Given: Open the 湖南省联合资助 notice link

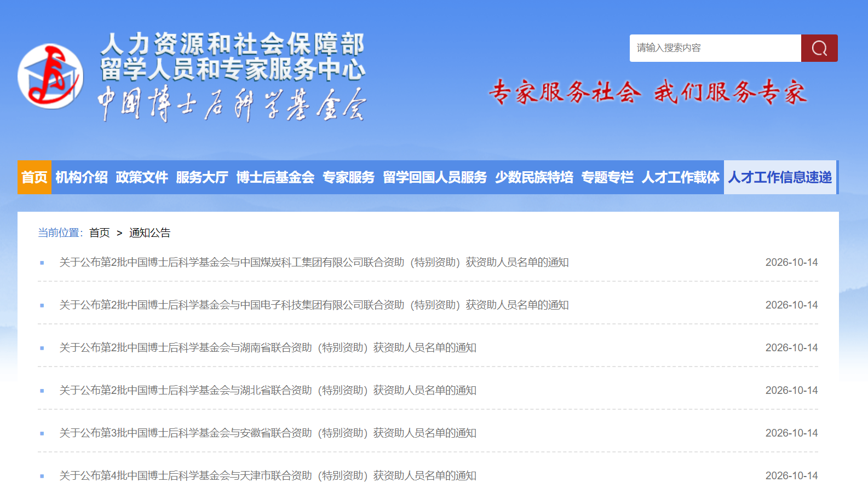Looking at the screenshot, I should pyautogui.click(x=268, y=348).
